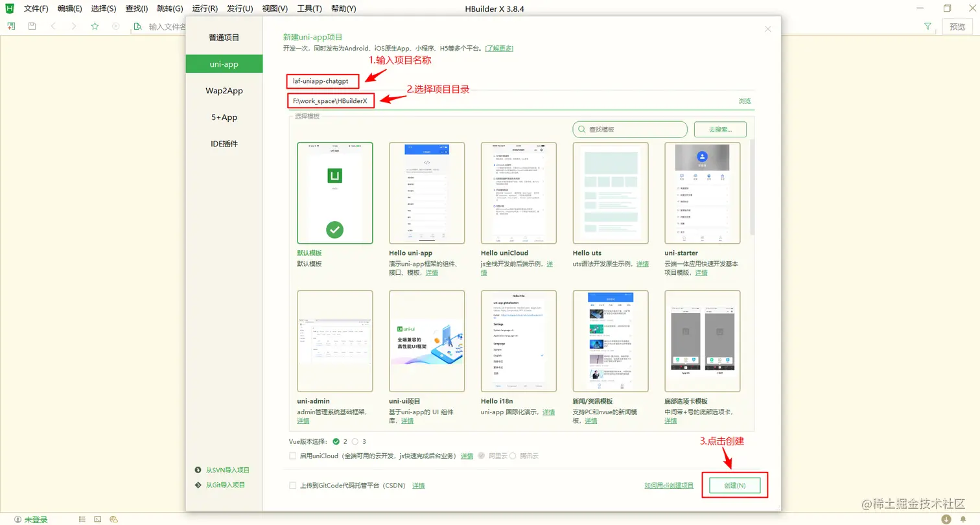Check upload to GitCode checkbox
The width and height of the screenshot is (980, 525).
click(x=293, y=485)
